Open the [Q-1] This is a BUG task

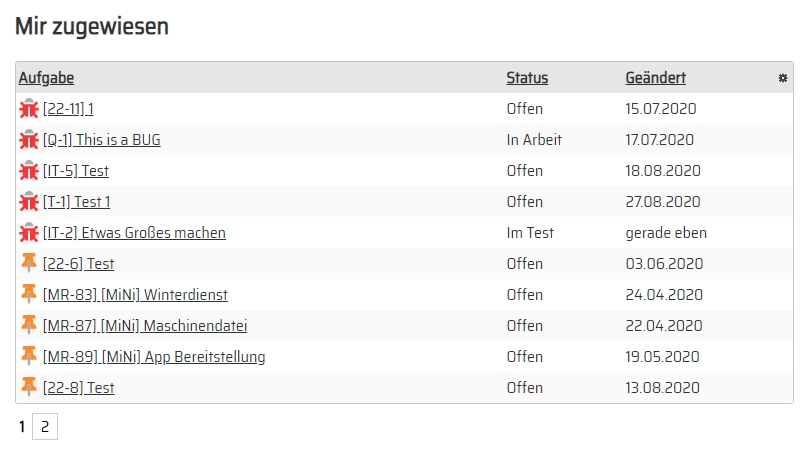pyautogui.click(x=102, y=140)
